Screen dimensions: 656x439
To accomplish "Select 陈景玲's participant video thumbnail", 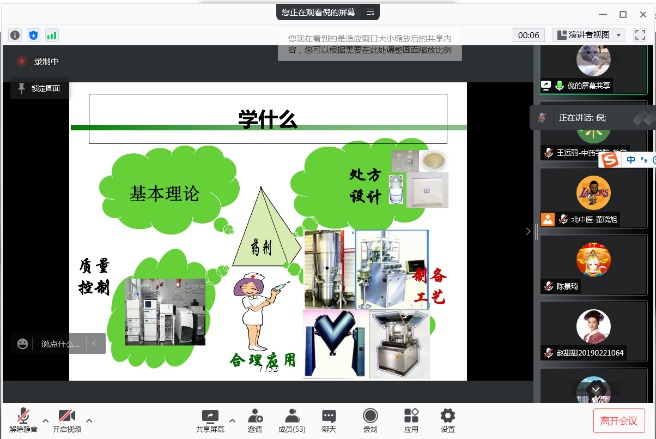I will pos(593,267).
